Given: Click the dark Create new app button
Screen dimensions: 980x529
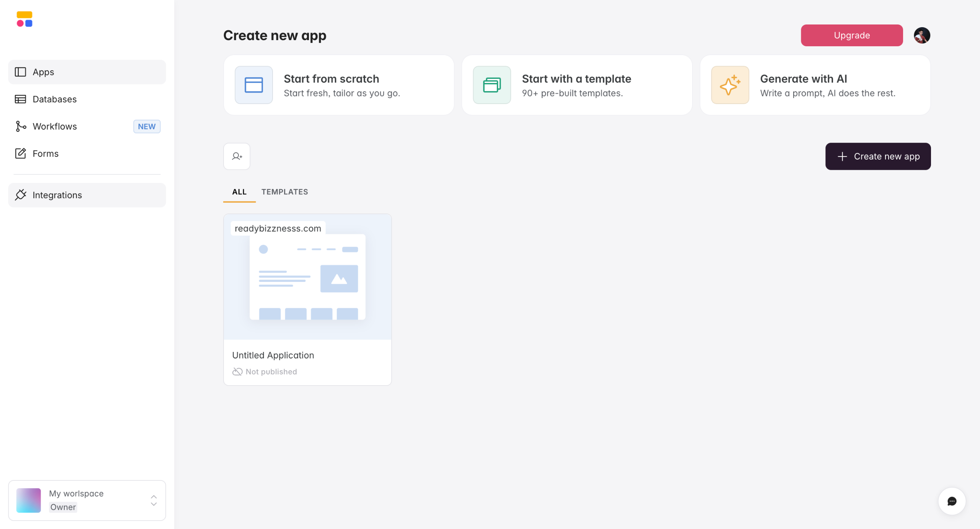Looking at the screenshot, I should (878, 156).
